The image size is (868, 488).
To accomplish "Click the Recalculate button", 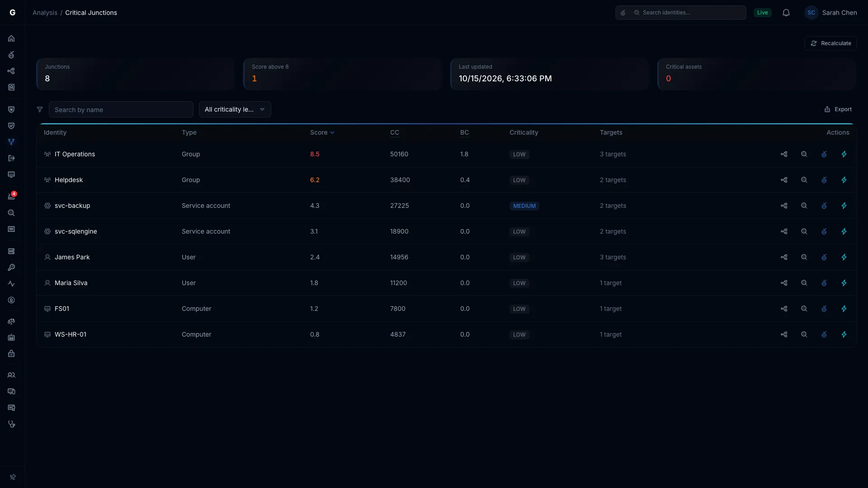I will tap(830, 43).
